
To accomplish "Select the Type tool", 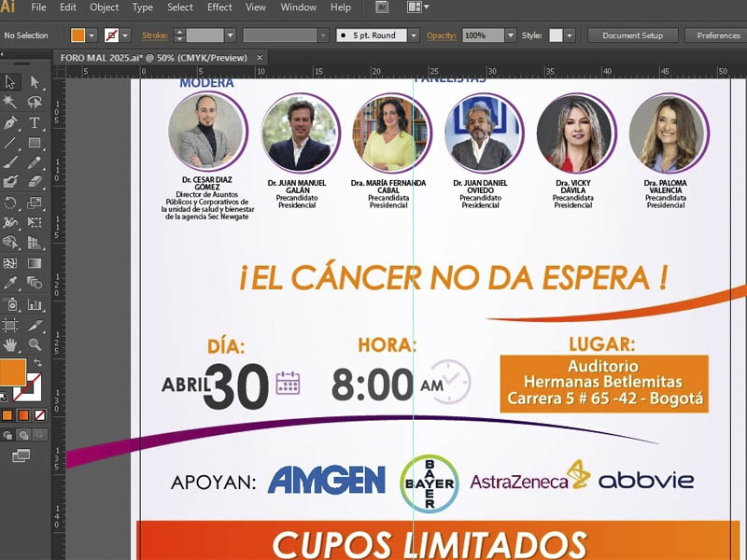I will 35,122.
